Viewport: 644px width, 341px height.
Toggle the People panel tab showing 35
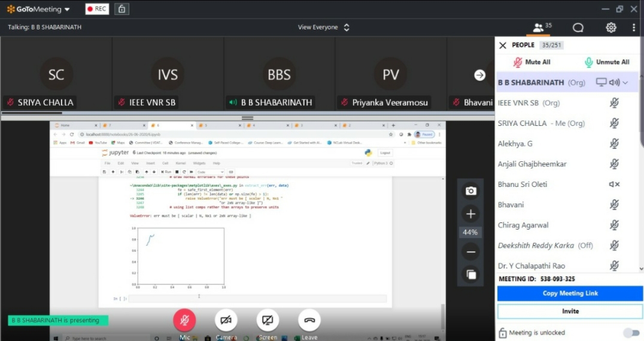[x=542, y=28]
